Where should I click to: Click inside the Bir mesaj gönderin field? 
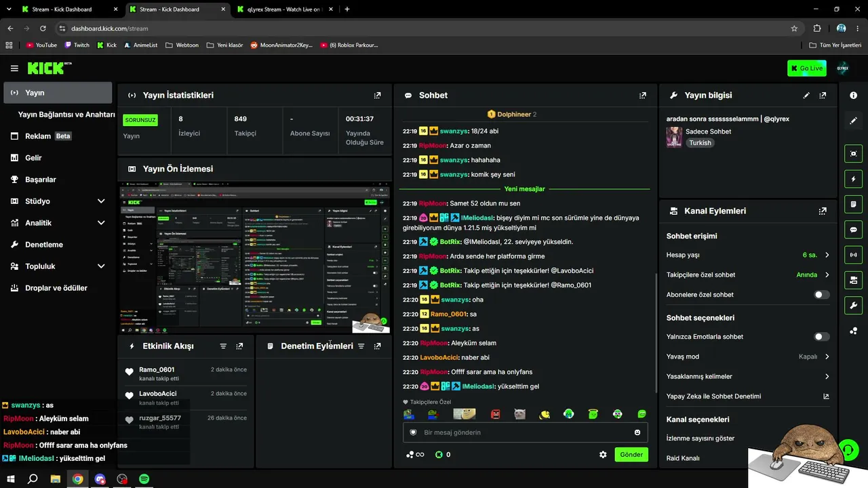(x=526, y=432)
